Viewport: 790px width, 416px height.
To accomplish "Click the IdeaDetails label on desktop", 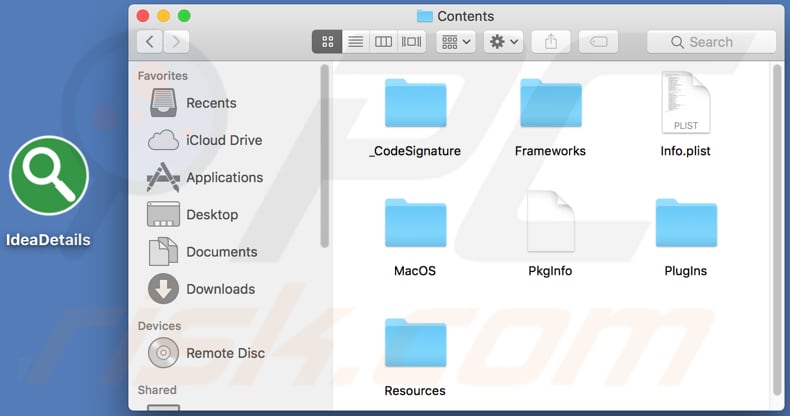I will (x=48, y=240).
